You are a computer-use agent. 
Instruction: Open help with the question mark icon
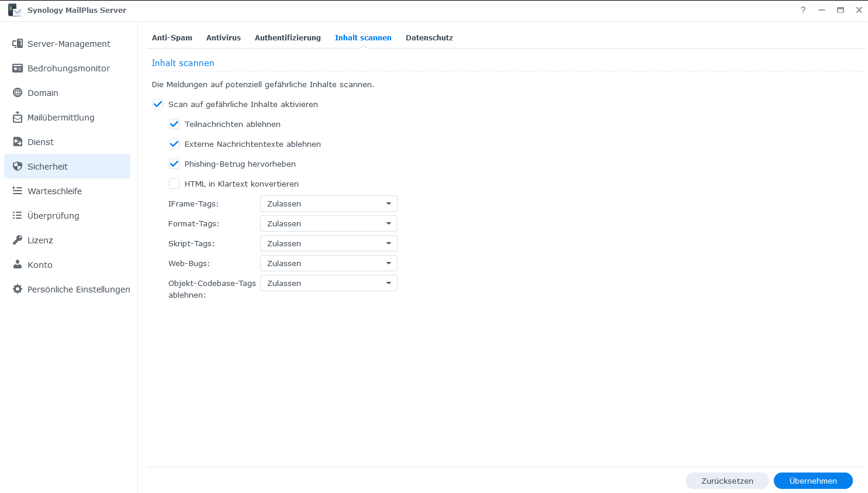click(x=803, y=10)
